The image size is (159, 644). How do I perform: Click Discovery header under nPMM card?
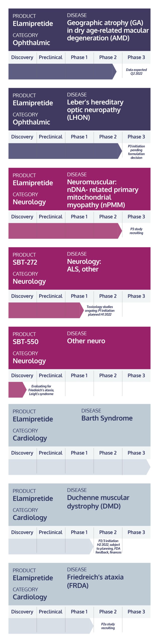22,217
